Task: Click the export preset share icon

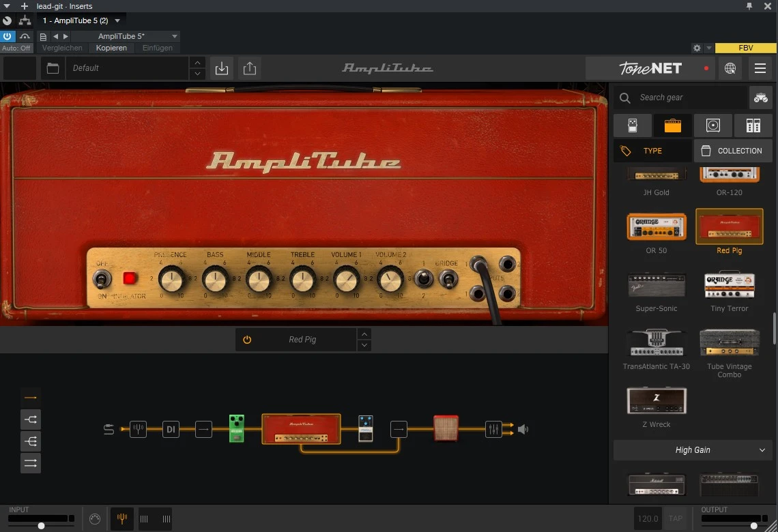Action: tap(249, 68)
